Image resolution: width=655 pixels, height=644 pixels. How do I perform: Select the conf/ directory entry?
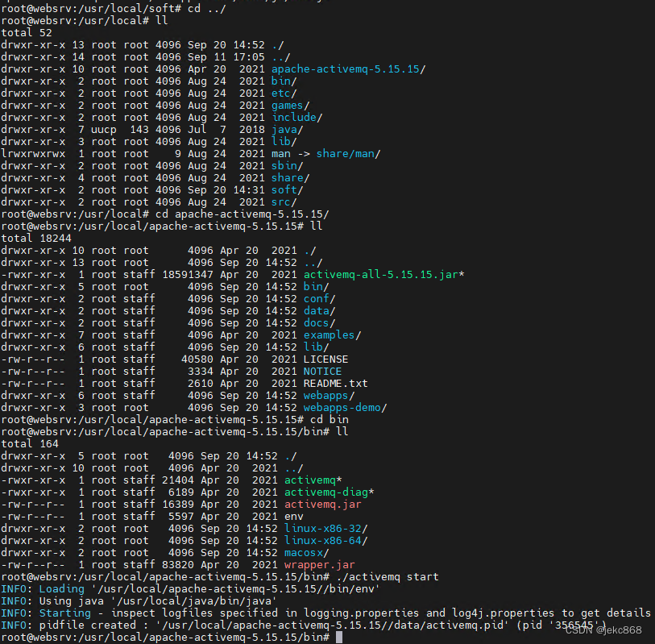[319, 299]
